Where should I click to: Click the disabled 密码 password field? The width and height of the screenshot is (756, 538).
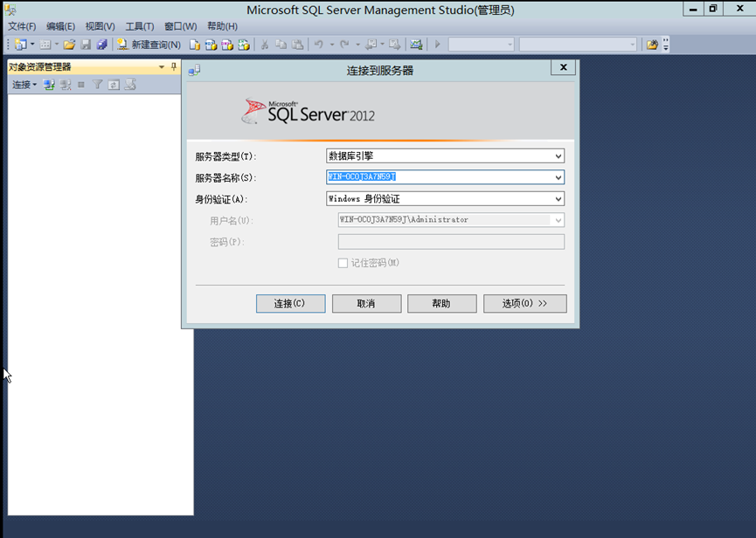(x=451, y=242)
